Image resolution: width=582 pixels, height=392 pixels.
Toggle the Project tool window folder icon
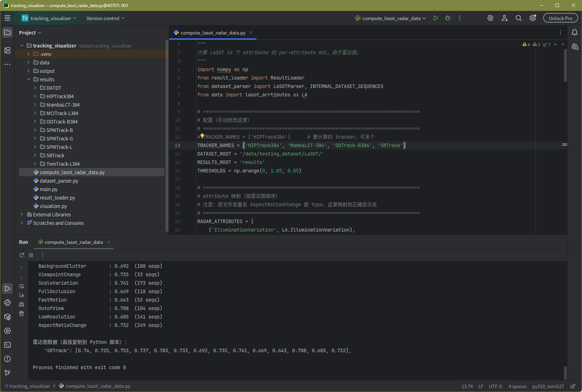pyautogui.click(x=7, y=32)
